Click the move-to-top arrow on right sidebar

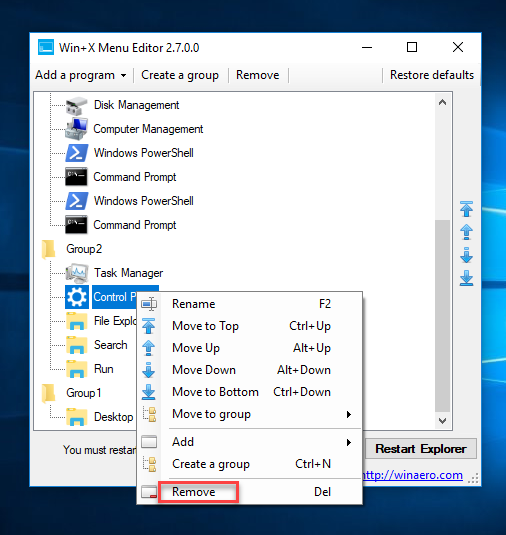[466, 209]
